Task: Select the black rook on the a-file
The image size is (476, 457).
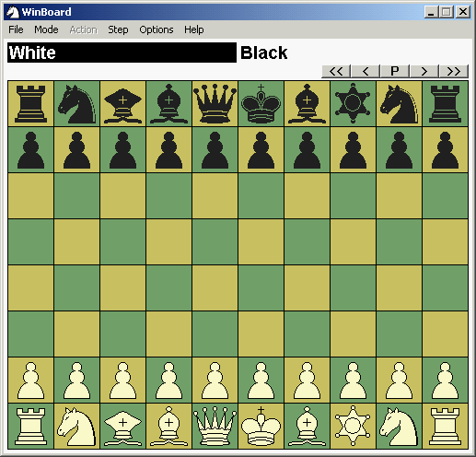Action: point(30,104)
